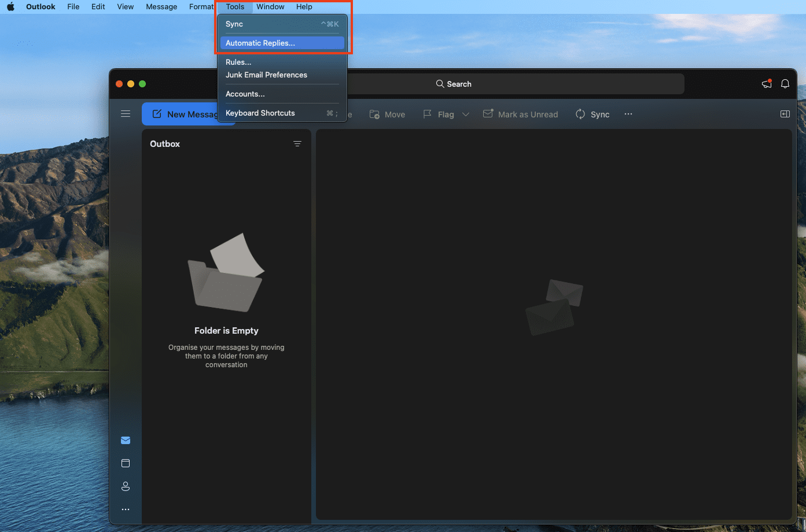
Task: Switch to Calendar view icon
Action: click(x=126, y=463)
